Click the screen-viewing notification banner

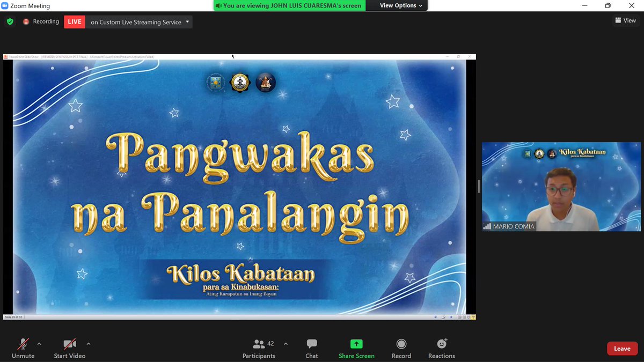coord(289,5)
